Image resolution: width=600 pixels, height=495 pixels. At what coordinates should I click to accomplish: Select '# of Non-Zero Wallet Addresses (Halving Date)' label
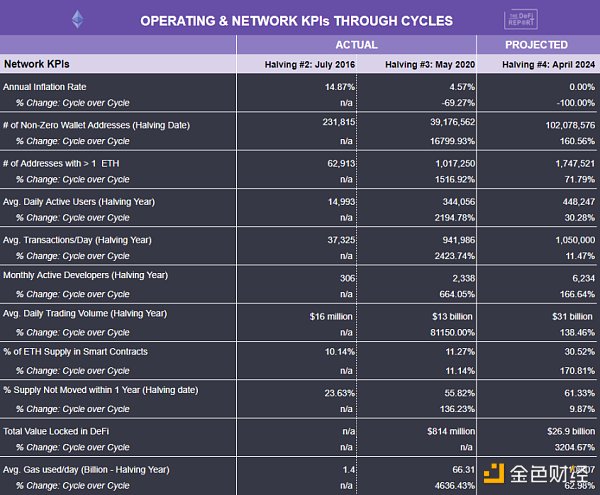click(96, 125)
